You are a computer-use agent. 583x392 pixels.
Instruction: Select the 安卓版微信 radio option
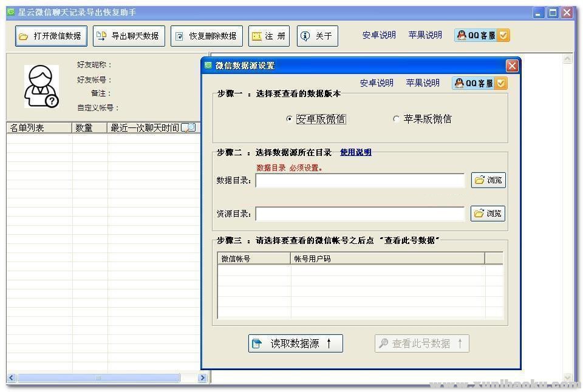coord(290,119)
